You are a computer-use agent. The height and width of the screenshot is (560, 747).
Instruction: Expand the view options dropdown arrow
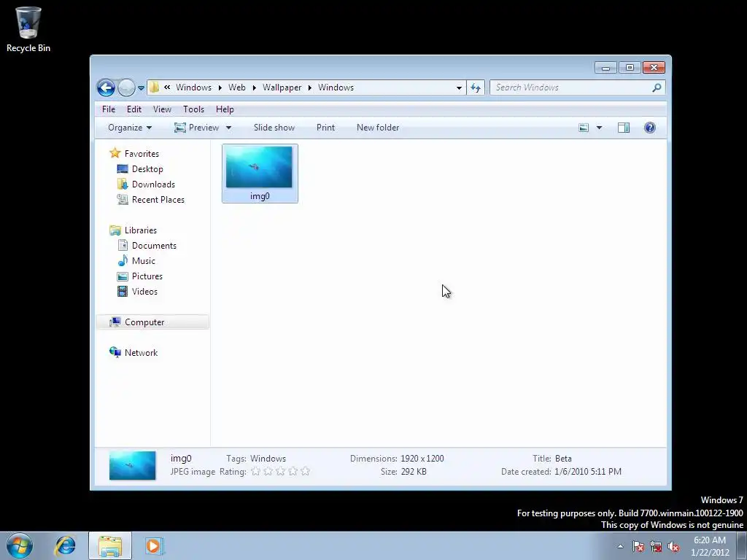coord(600,128)
